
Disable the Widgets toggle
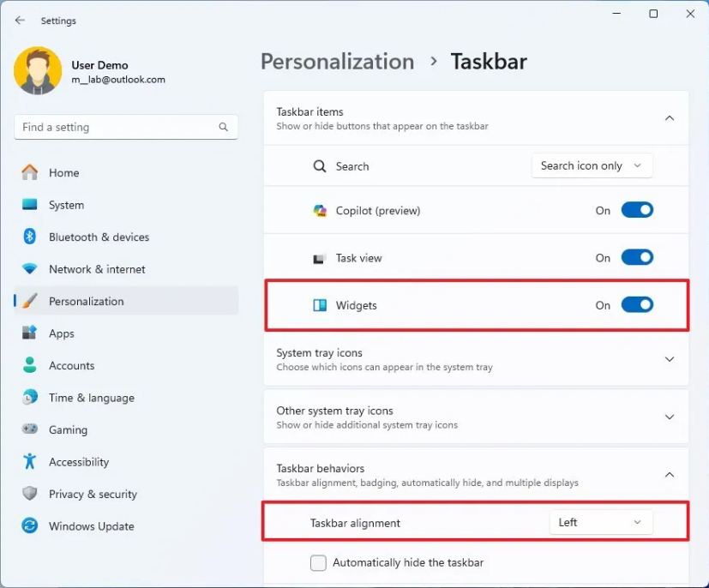coord(635,304)
